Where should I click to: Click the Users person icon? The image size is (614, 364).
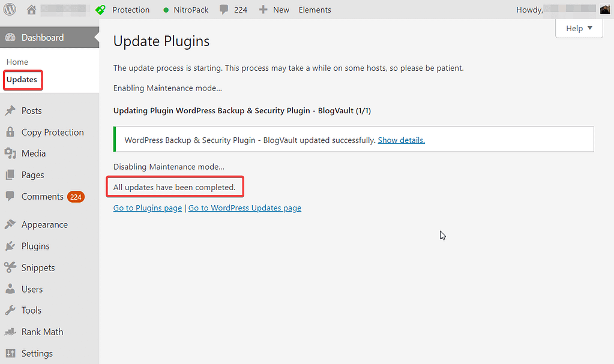click(x=10, y=289)
